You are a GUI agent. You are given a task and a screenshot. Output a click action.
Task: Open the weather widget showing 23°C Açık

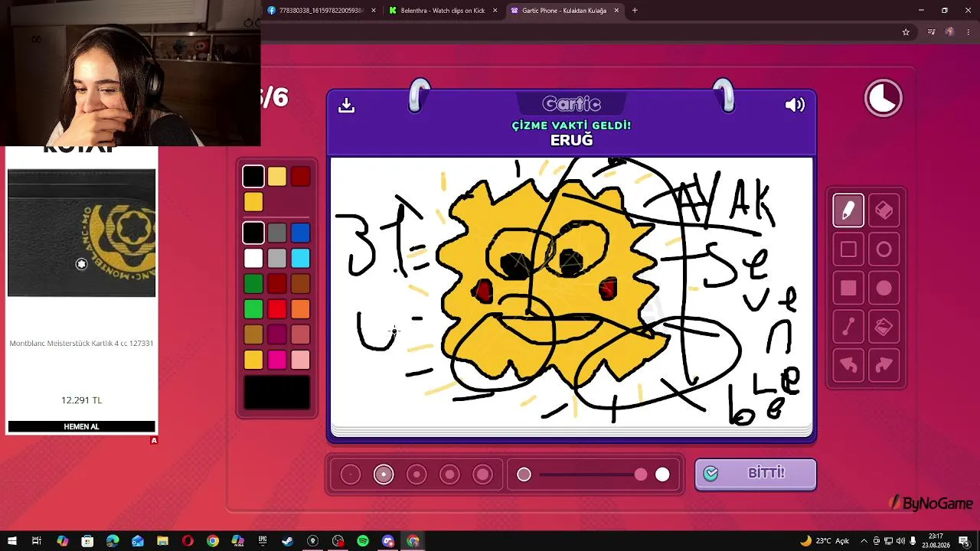pos(825,541)
